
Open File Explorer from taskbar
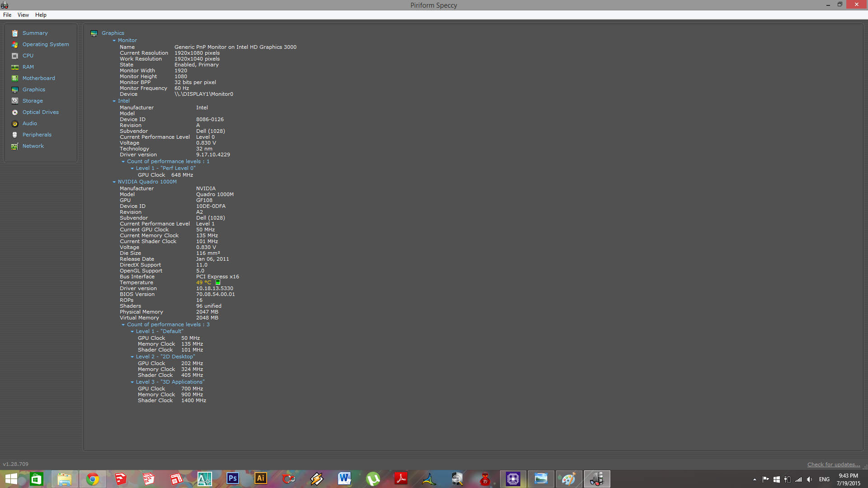(x=64, y=479)
